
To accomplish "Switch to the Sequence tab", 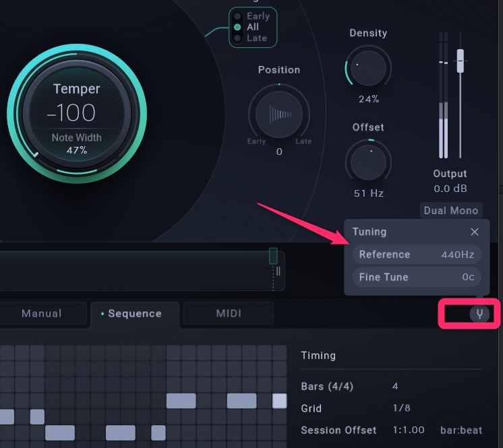I will tap(135, 314).
